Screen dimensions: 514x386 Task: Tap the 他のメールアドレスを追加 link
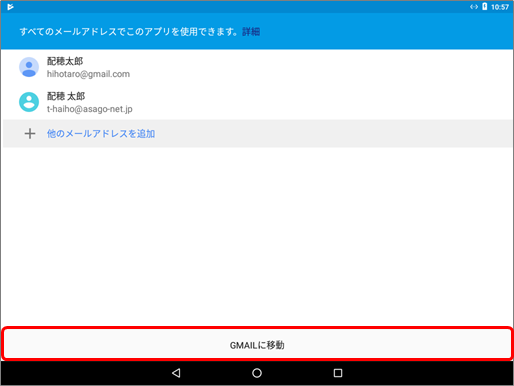(x=101, y=134)
